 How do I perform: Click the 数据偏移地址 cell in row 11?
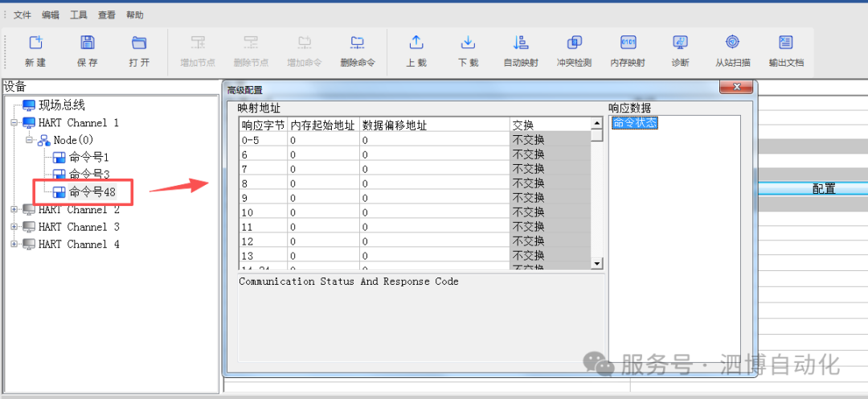pos(435,226)
